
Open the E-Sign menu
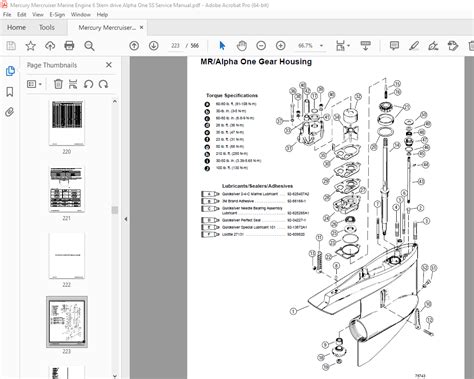point(57,15)
